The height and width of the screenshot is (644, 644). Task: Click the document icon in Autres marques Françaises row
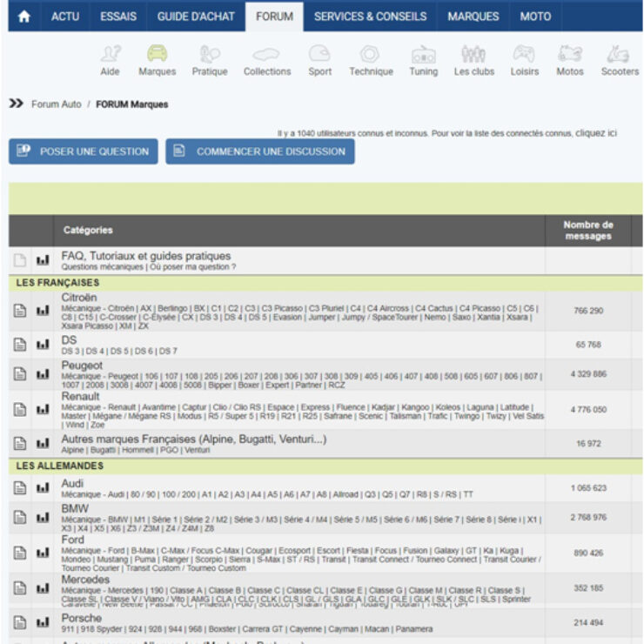pos(20,444)
